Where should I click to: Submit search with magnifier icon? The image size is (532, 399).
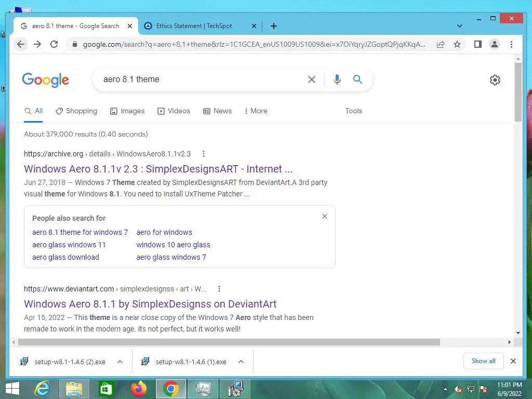(357, 79)
